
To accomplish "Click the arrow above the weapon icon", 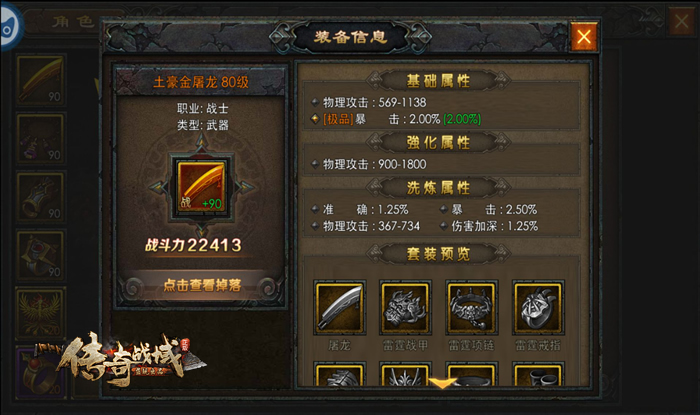I will [x=201, y=142].
